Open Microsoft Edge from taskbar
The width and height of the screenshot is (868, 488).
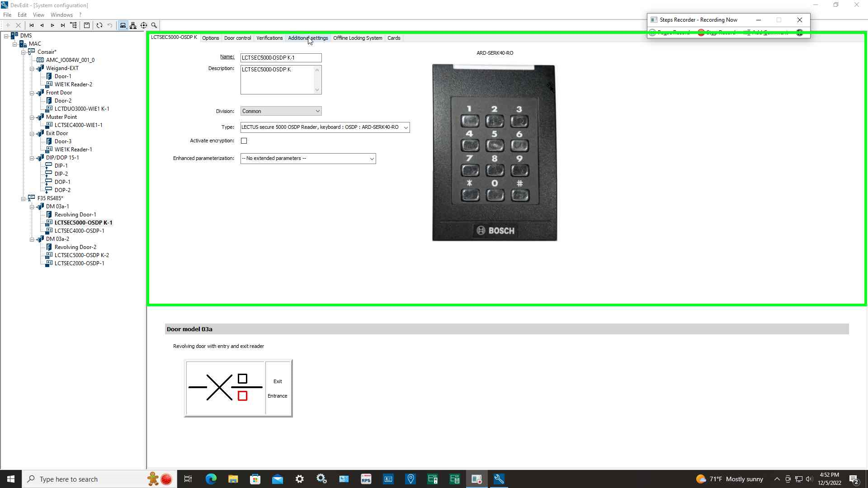click(x=211, y=479)
